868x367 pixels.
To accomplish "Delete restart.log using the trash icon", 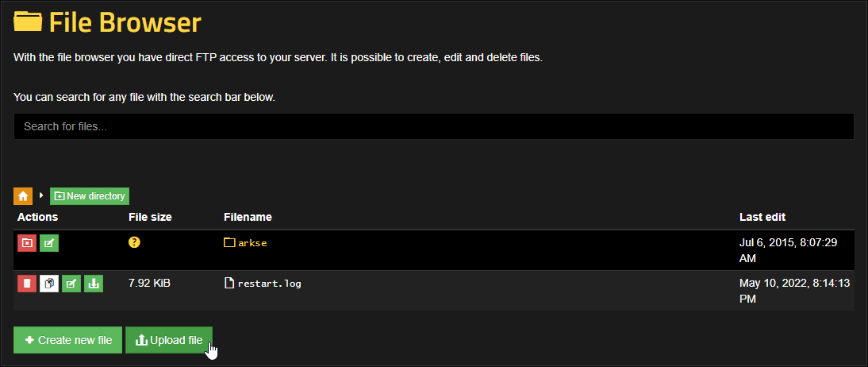I will [x=27, y=283].
